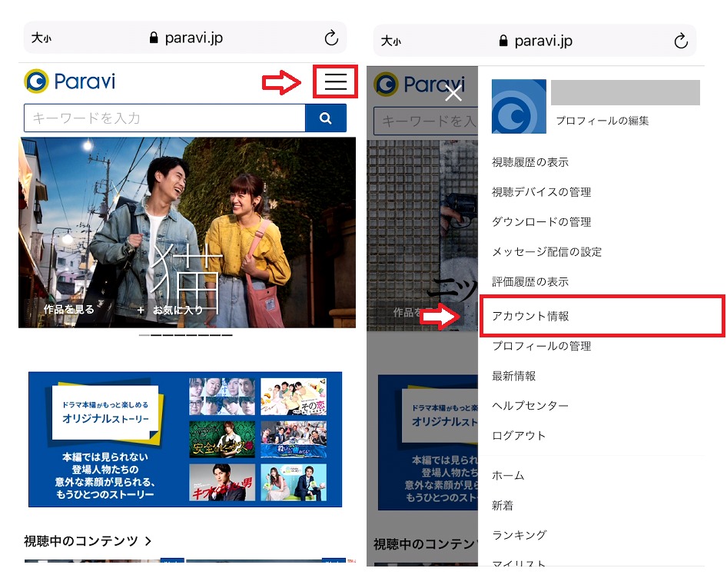Viewport: 727px width, 588px height.
Task: Select プロフィールの管理 menu item
Action: (x=541, y=346)
